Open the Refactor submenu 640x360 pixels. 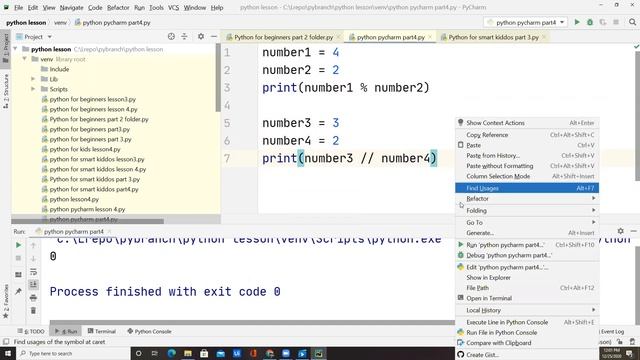[x=527, y=198]
